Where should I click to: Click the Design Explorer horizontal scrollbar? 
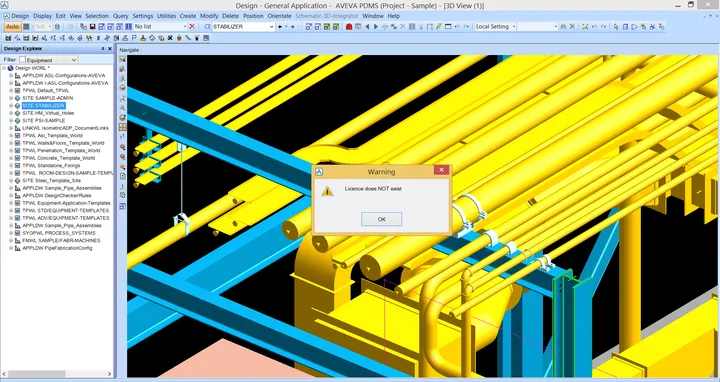[57, 374]
